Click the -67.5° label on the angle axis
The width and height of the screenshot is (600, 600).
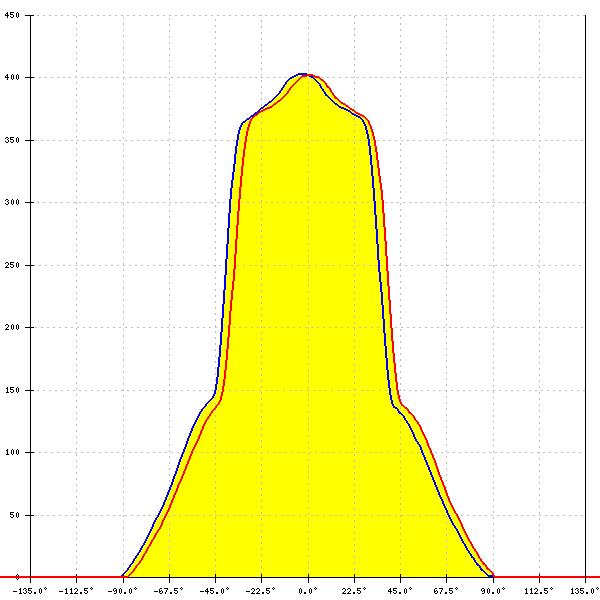[168, 591]
